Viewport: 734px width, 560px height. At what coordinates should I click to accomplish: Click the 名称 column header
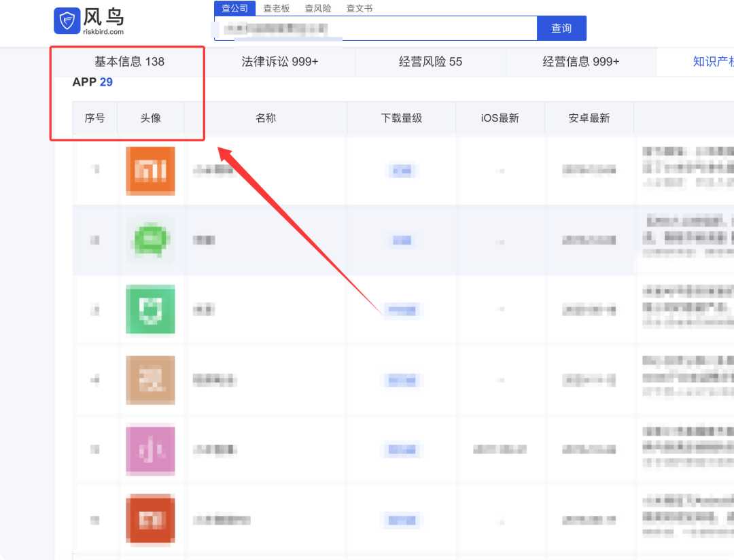[266, 118]
